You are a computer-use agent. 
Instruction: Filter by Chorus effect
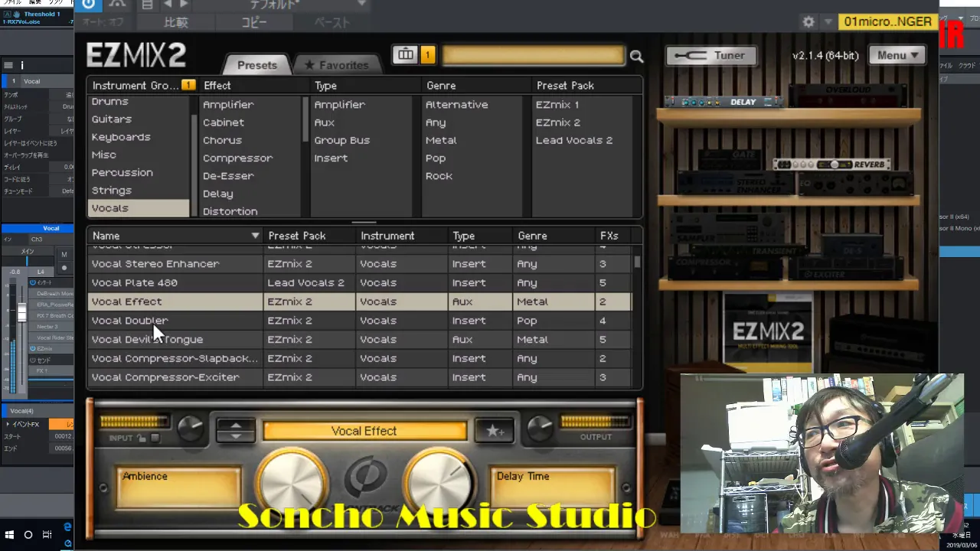click(x=222, y=140)
